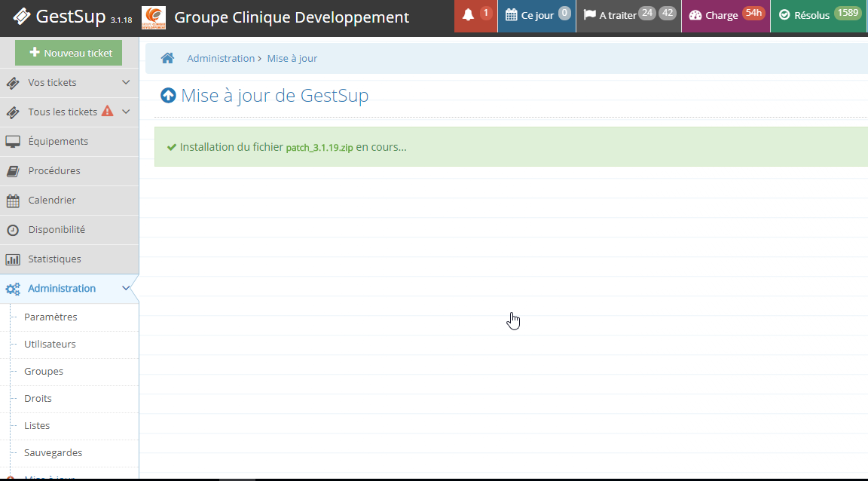Open the Disponibilité section
868x481 pixels.
[x=69, y=229]
